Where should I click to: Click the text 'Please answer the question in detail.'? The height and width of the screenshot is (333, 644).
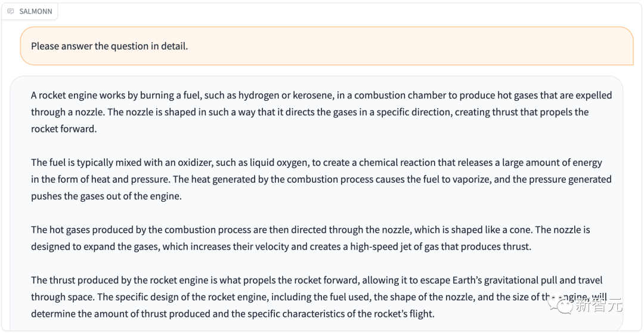(x=110, y=46)
